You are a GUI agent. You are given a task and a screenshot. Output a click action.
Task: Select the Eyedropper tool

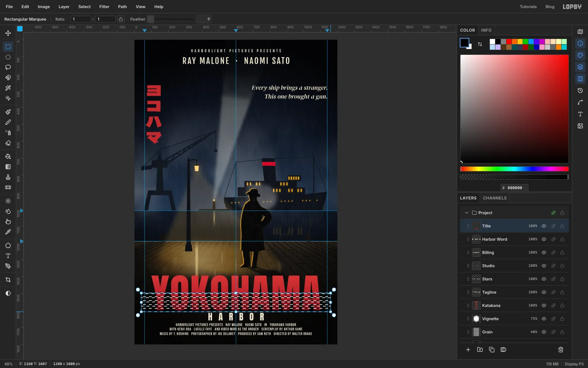coord(8,232)
